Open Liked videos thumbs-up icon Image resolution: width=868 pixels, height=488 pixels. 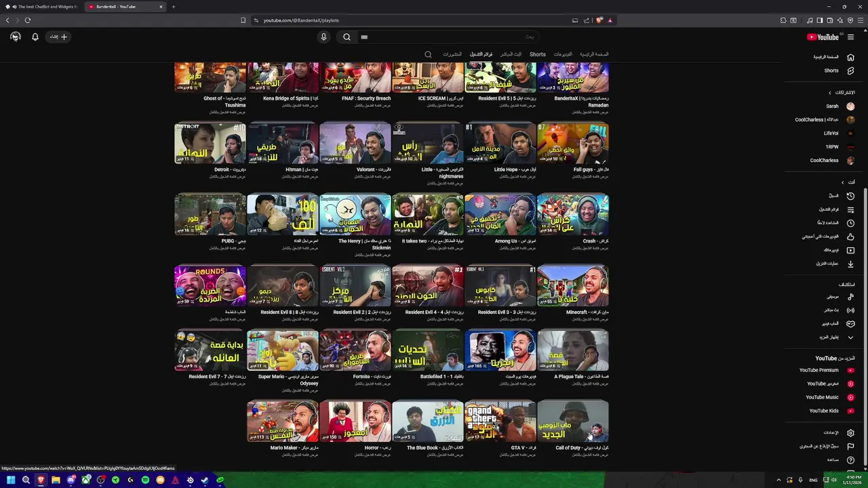(850, 237)
